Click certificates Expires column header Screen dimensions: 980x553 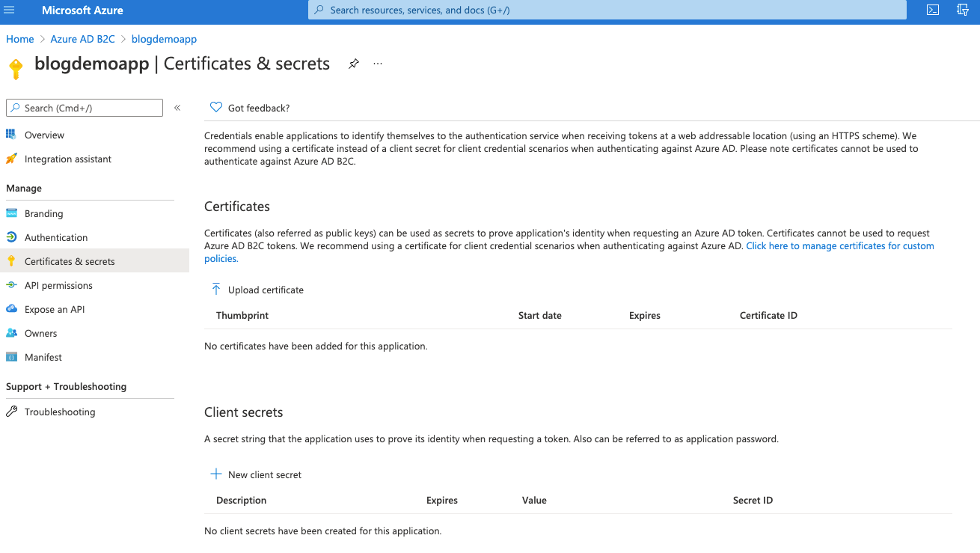click(645, 315)
